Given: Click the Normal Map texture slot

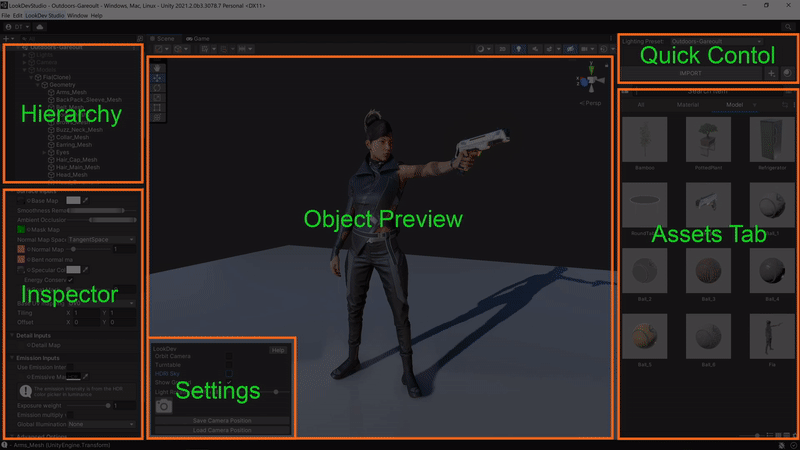Looking at the screenshot, I should coord(21,249).
